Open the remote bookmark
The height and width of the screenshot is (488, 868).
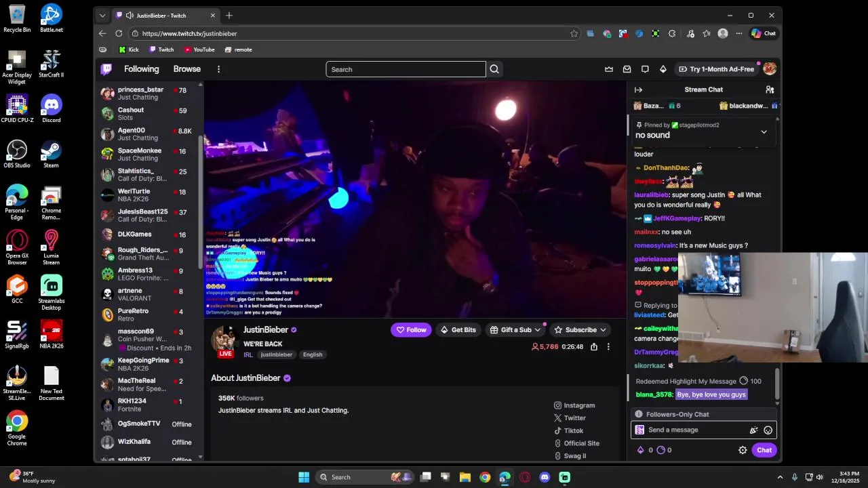[x=238, y=49]
